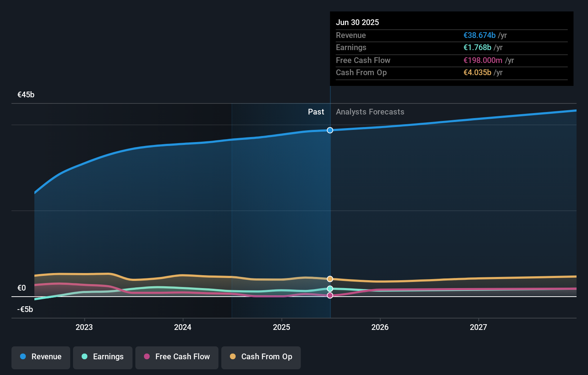Click the pink Free Cash Flow marker dot
588x375 pixels.
coord(330,295)
